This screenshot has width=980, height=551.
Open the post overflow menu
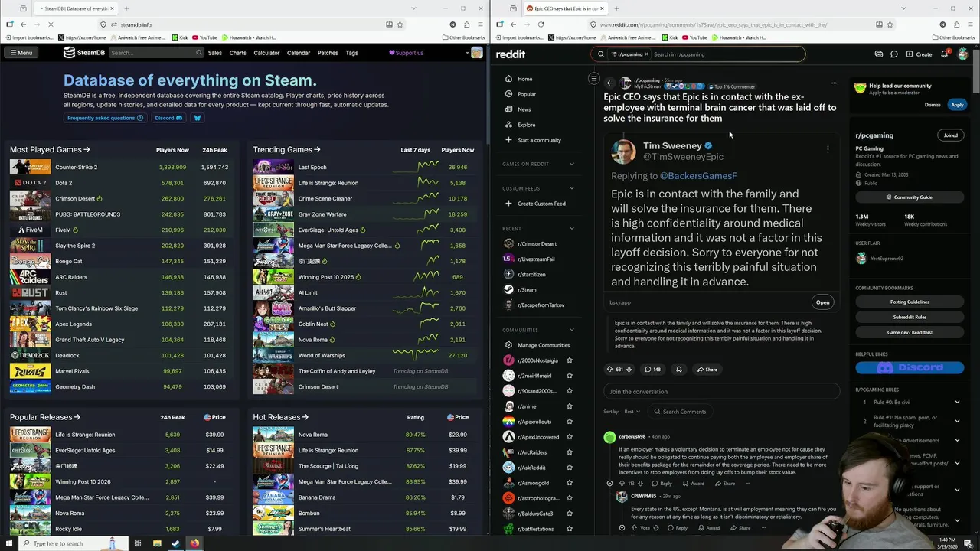pyautogui.click(x=834, y=83)
